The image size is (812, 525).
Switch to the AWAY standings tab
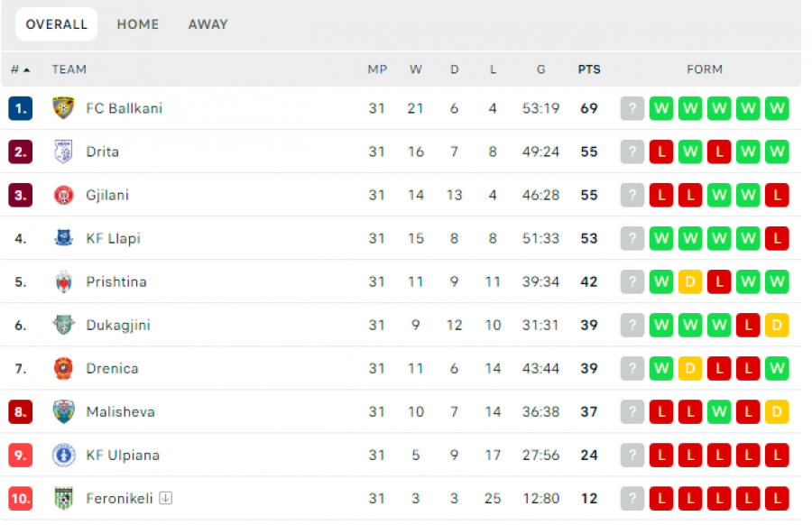208,24
